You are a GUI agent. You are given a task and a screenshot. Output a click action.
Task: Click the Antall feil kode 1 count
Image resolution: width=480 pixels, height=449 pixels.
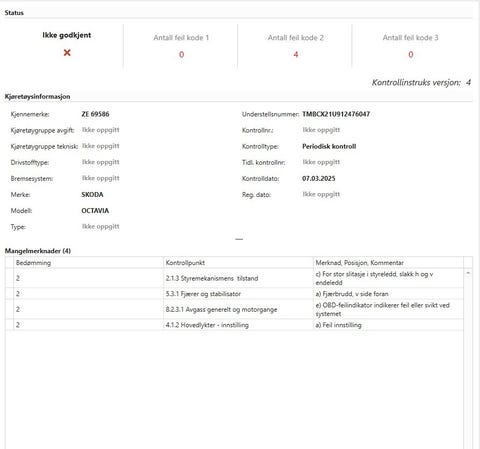[x=181, y=54]
